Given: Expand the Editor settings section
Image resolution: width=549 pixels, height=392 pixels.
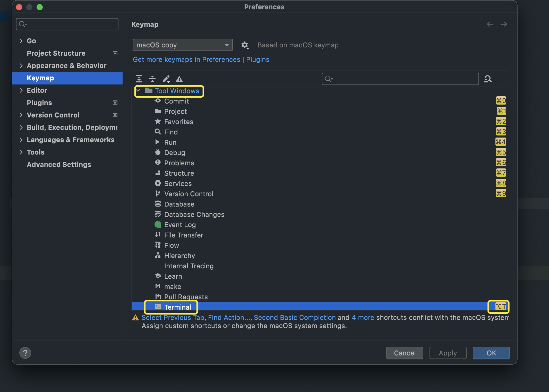Looking at the screenshot, I should click(21, 90).
